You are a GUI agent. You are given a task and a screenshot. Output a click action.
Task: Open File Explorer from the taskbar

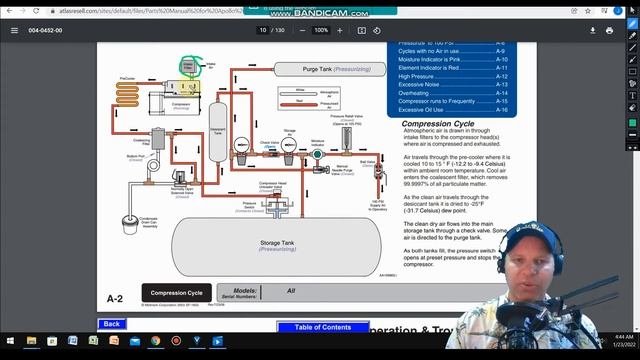31,341
